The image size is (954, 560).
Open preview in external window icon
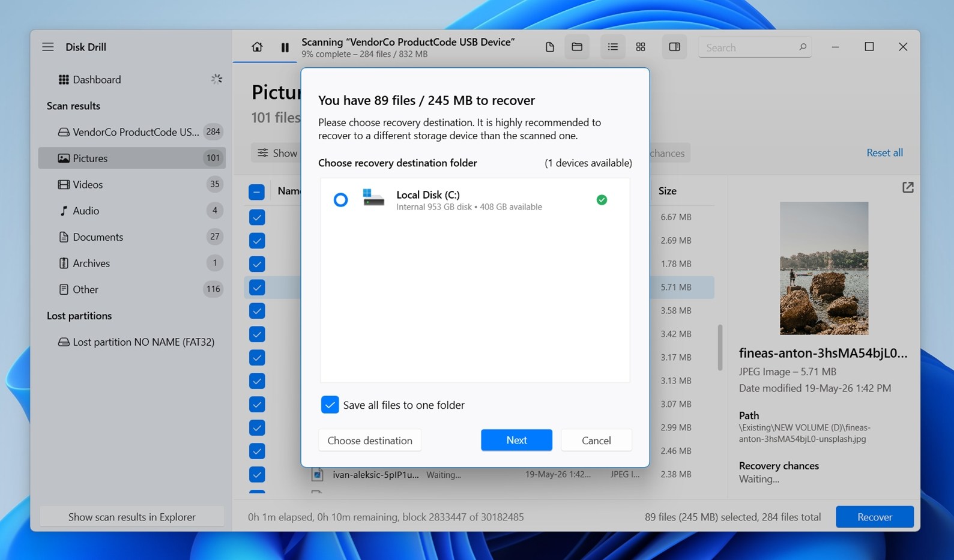pyautogui.click(x=908, y=187)
